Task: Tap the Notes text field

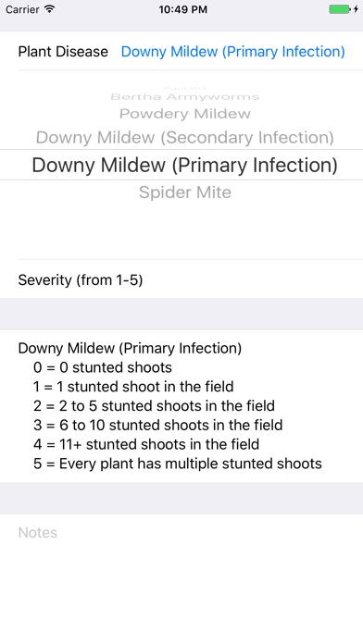Action: point(181,578)
